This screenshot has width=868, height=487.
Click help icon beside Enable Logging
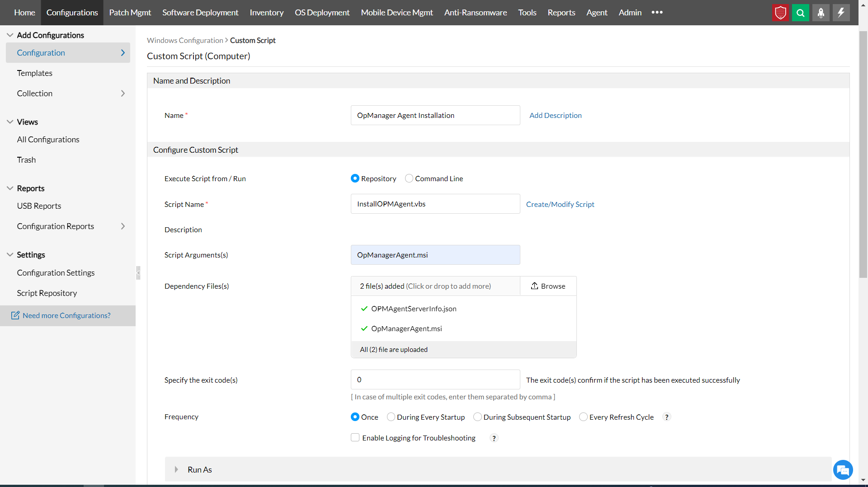494,438
